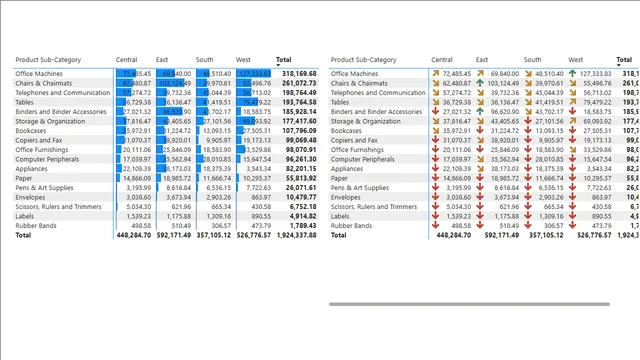Sort left table by South column header
The width and height of the screenshot is (640, 360).
[204, 60]
